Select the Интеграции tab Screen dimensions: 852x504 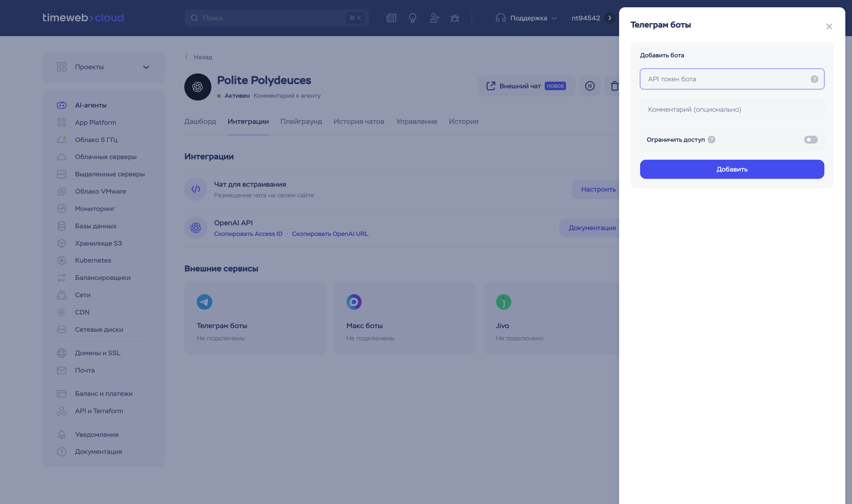point(248,121)
